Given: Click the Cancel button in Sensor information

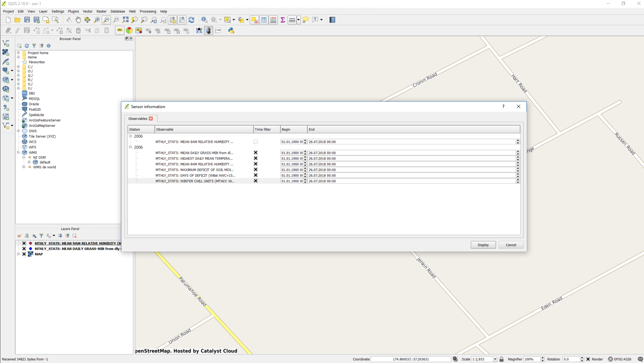Looking at the screenshot, I should [x=511, y=245].
